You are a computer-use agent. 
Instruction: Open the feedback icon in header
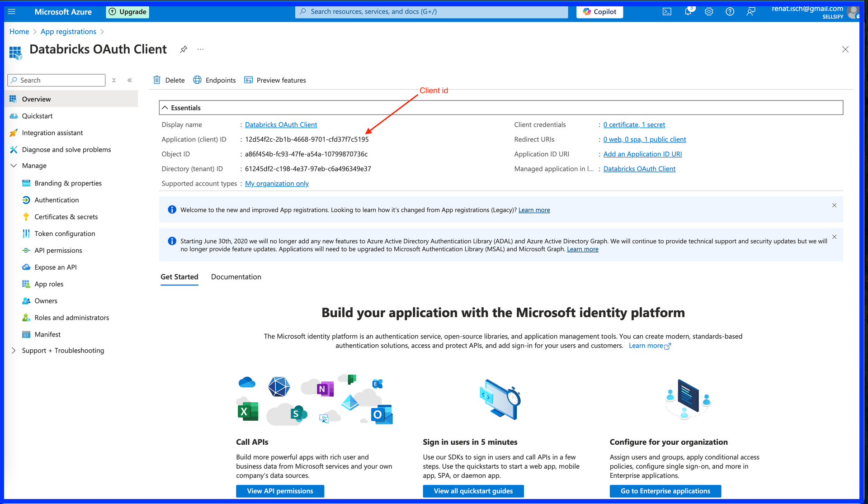750,12
